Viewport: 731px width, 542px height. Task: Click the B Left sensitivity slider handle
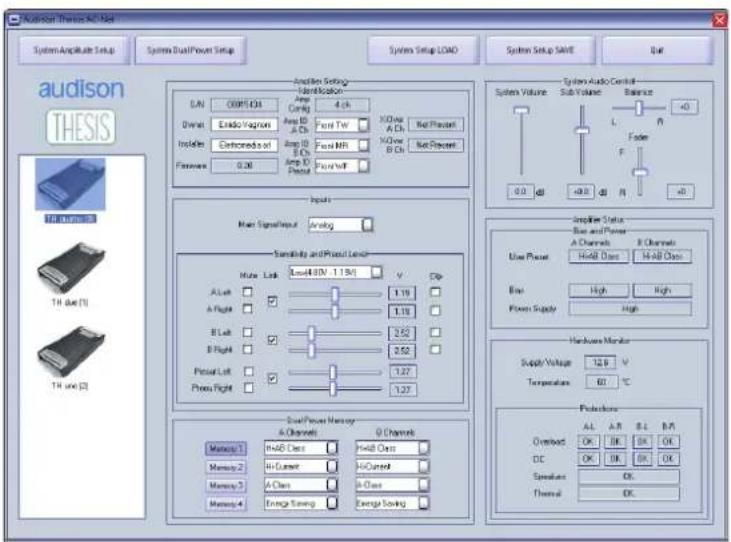(x=311, y=333)
